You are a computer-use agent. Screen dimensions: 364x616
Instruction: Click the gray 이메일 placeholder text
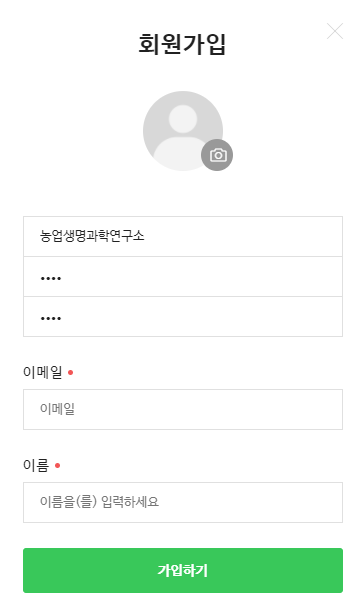pos(57,409)
